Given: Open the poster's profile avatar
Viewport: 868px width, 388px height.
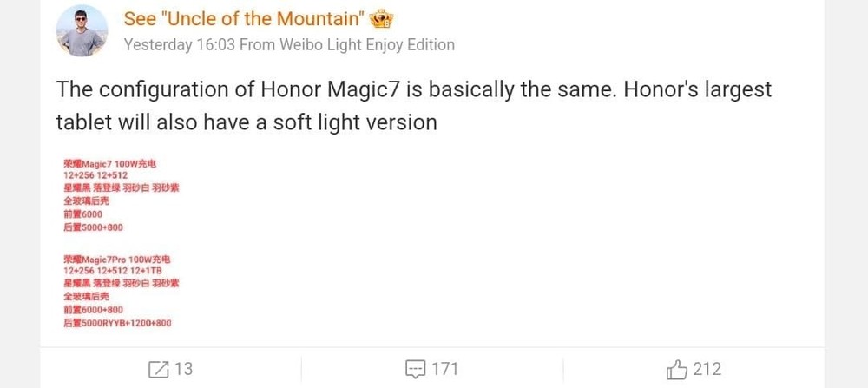Looking at the screenshot, I should (81, 30).
